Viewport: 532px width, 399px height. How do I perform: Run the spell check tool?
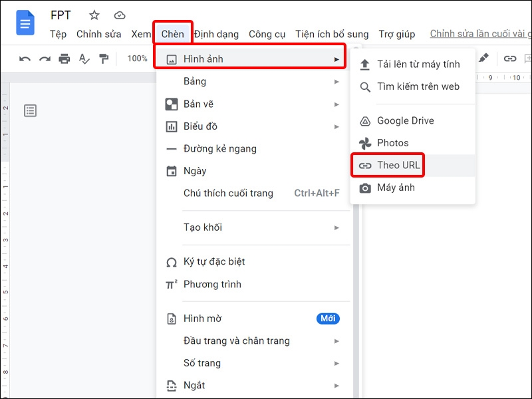pyautogui.click(x=84, y=59)
